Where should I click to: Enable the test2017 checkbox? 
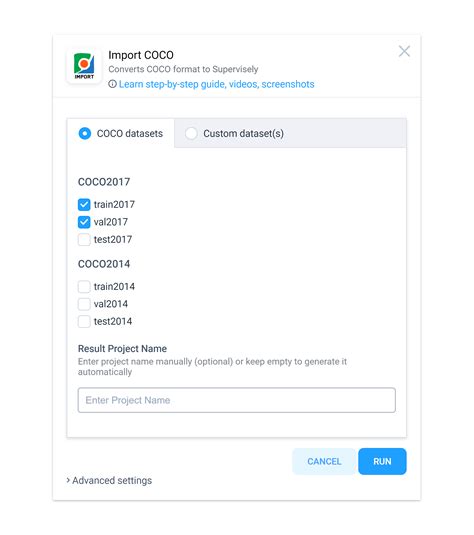(x=84, y=240)
